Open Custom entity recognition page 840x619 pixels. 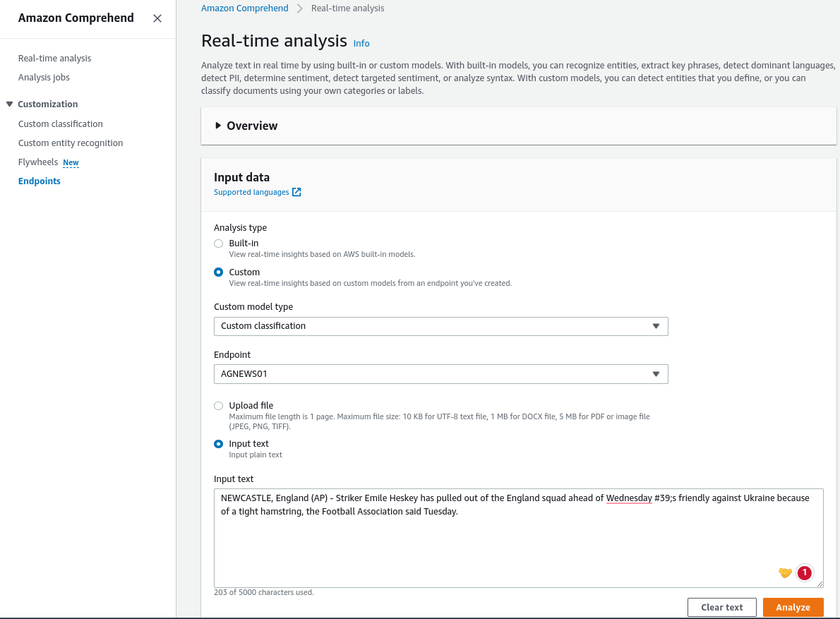71,143
